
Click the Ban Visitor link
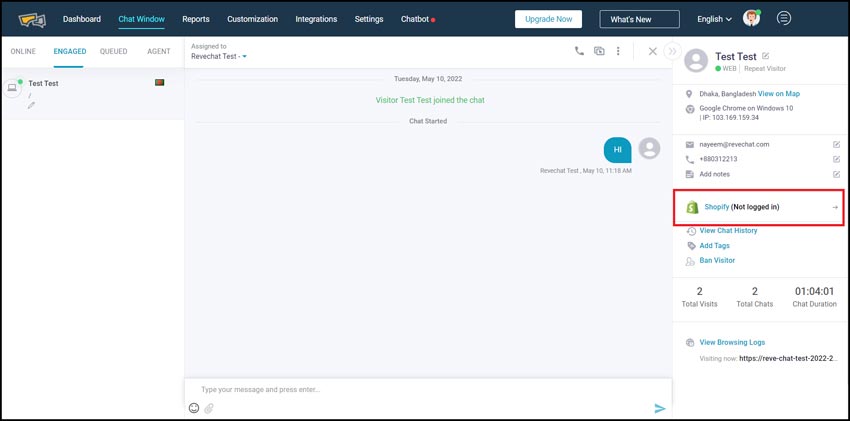[x=716, y=260]
